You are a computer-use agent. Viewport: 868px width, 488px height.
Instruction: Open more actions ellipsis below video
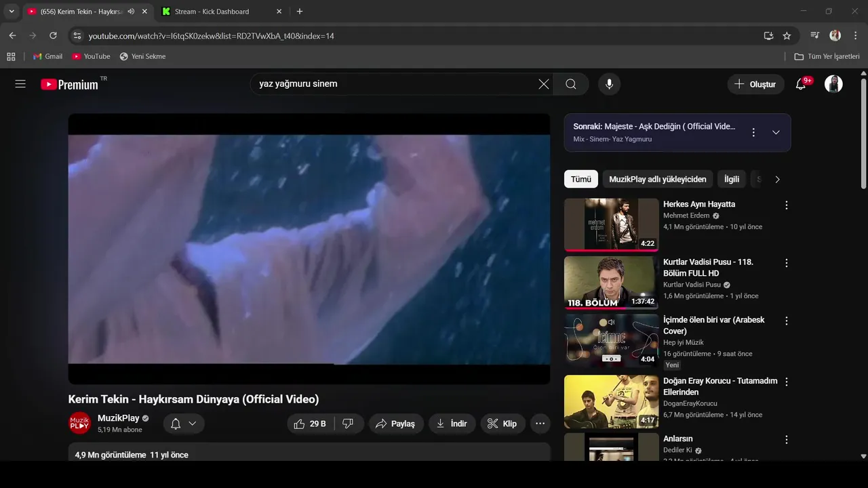[x=540, y=424]
